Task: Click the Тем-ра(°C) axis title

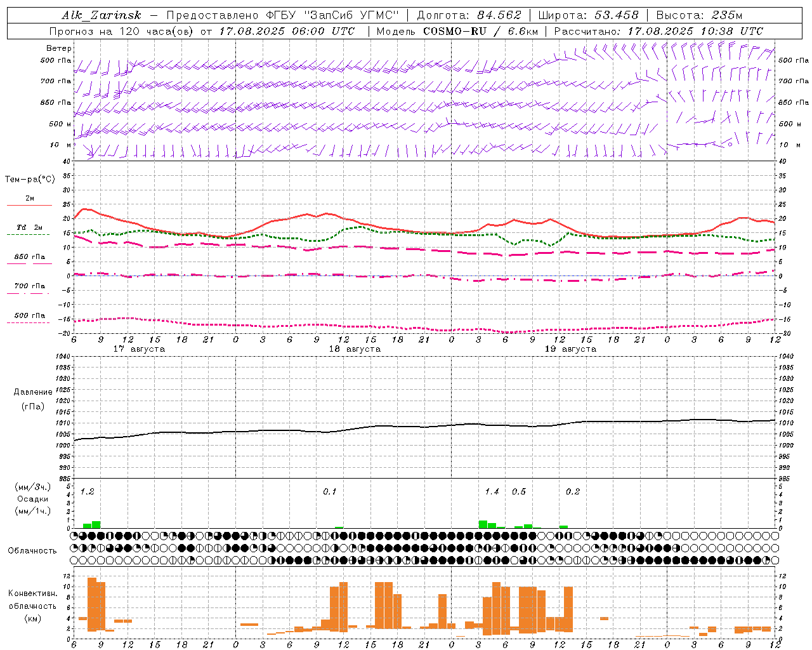Action: 30,180
